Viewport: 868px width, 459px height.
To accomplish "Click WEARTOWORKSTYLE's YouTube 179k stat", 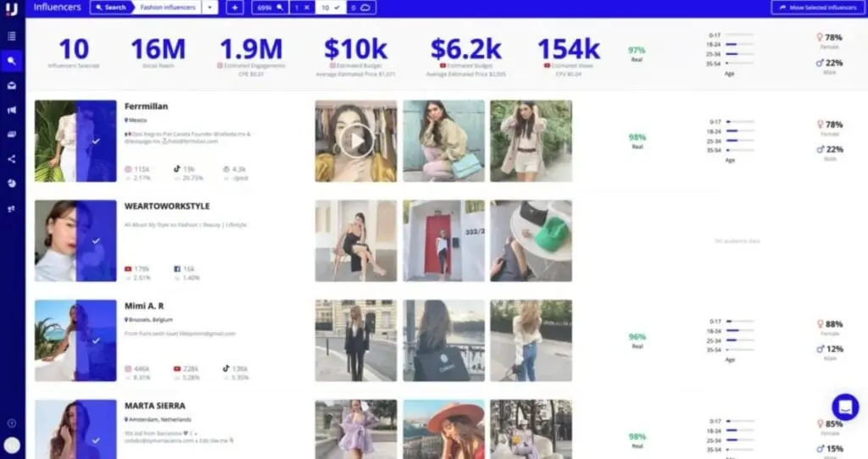I will pyautogui.click(x=137, y=268).
